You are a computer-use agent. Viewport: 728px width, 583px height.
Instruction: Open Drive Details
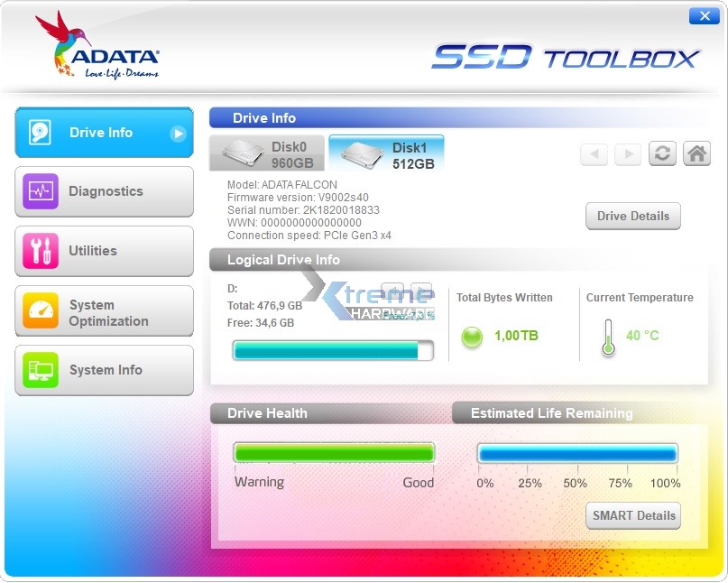click(632, 216)
